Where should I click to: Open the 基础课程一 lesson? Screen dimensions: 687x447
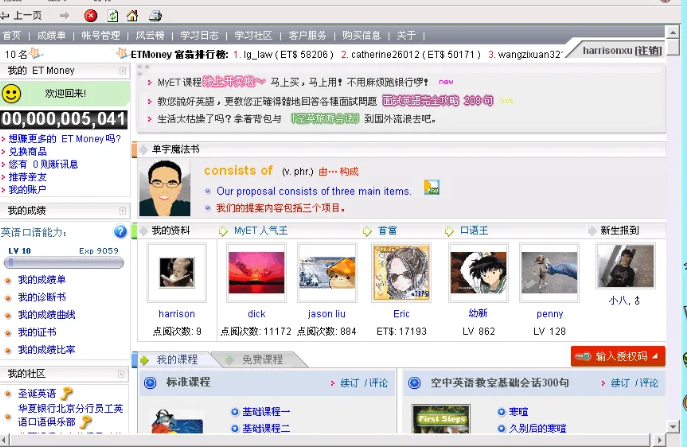[x=266, y=412]
